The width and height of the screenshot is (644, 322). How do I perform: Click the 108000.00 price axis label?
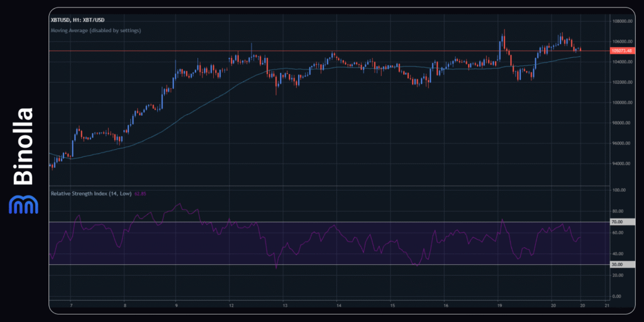click(621, 21)
